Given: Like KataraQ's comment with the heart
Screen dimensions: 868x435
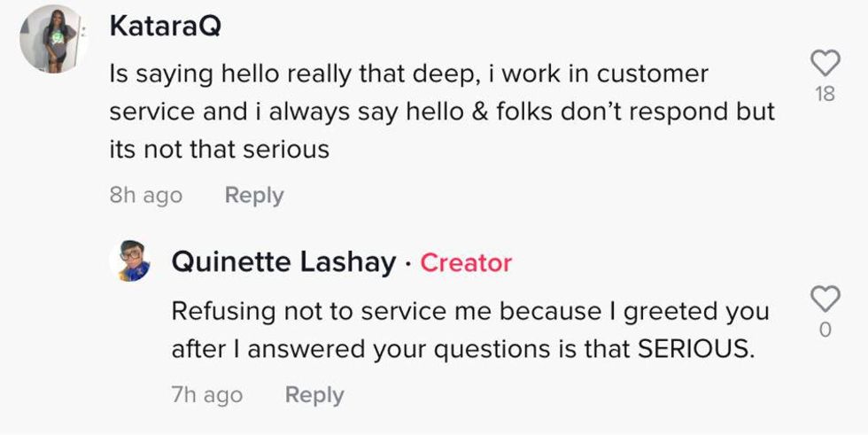Looking at the screenshot, I should click(x=825, y=62).
